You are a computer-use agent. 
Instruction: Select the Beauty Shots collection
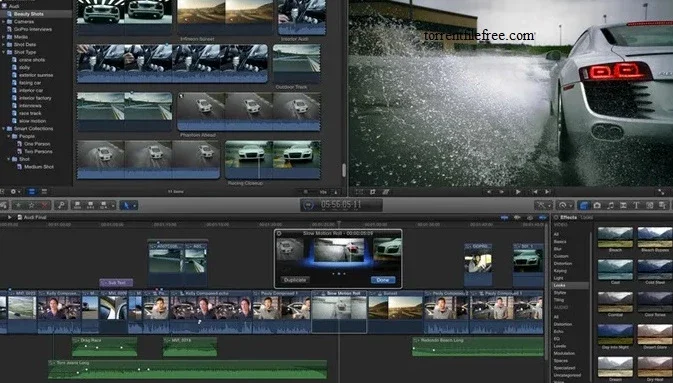coord(28,14)
